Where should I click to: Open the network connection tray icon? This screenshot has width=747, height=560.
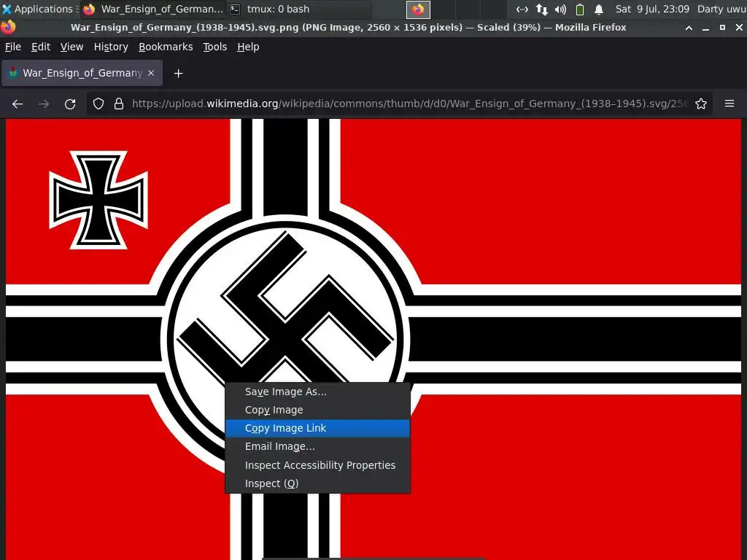point(522,9)
